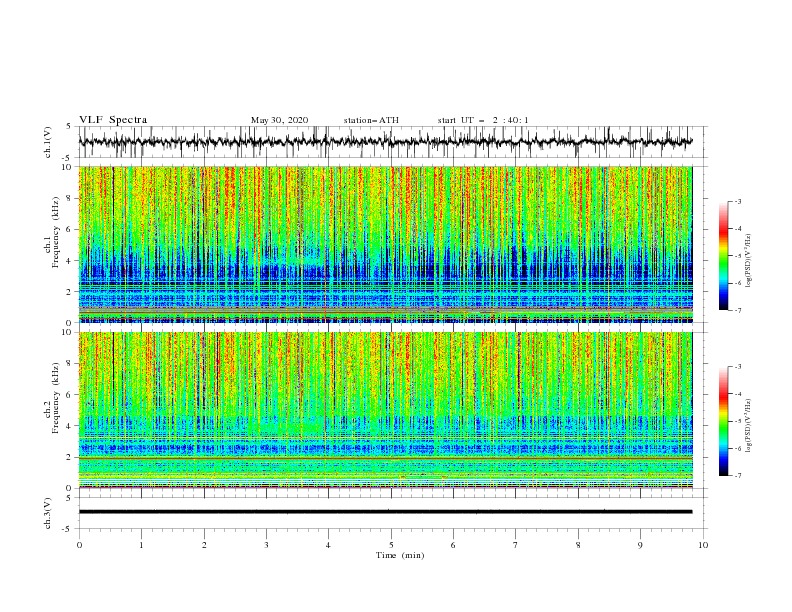Image resolution: width=792 pixels, height=612 pixels.
Task: Click the ch.2 "Frequency (kHz)" axis label
Action: pos(56,397)
